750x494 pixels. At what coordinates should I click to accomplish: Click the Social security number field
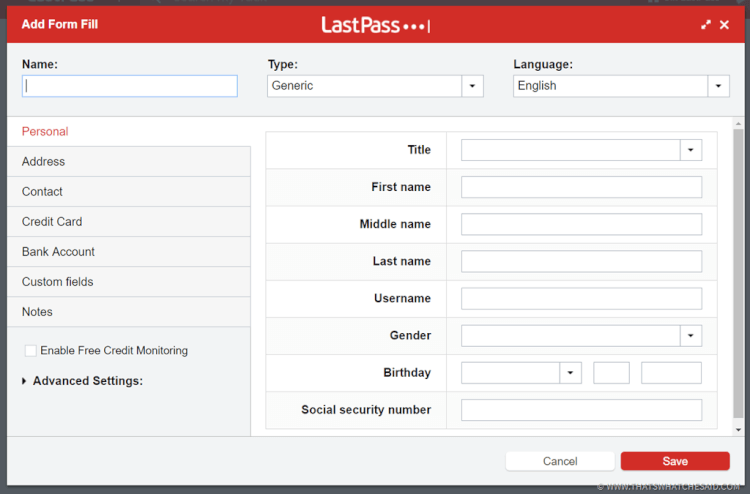(x=581, y=410)
